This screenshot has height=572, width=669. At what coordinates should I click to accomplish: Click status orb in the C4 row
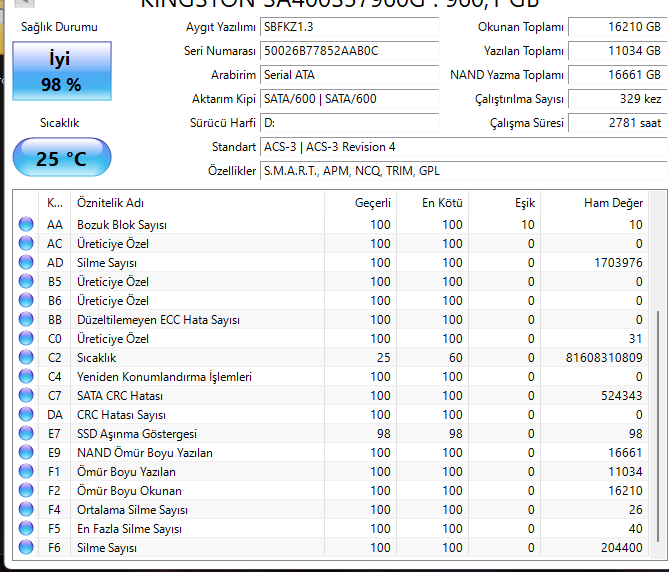[26, 376]
